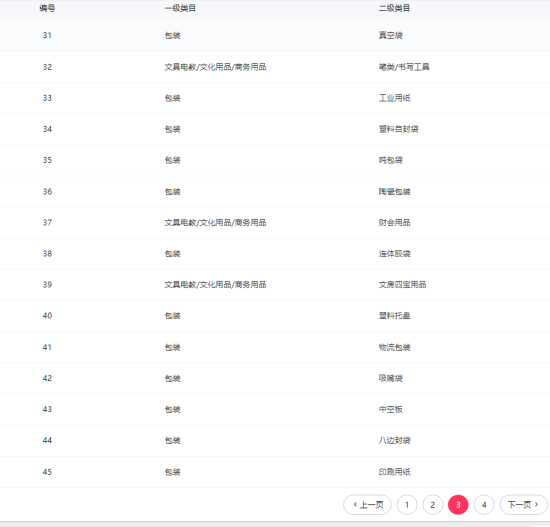Open page 2 in pagination

[433, 505]
